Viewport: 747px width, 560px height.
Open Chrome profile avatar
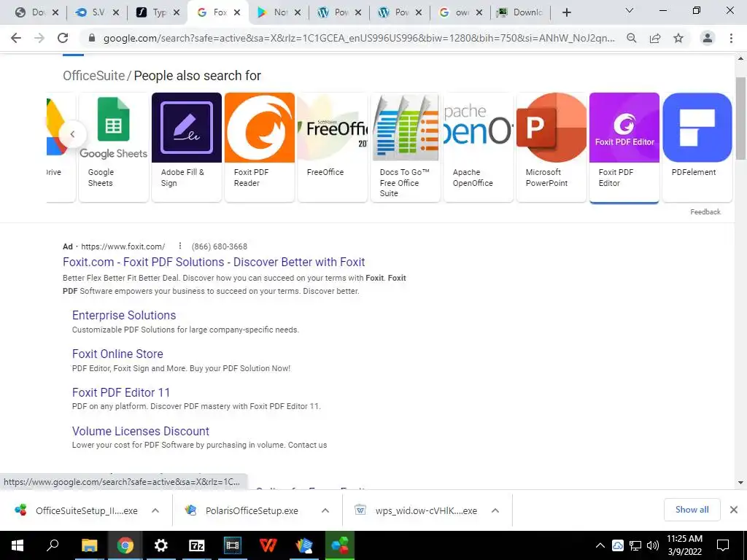[x=708, y=38]
